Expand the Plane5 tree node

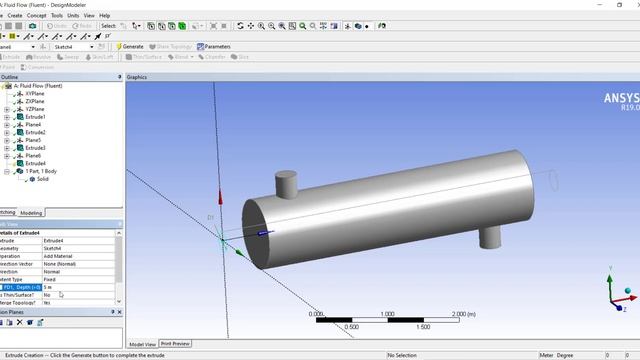(7, 140)
